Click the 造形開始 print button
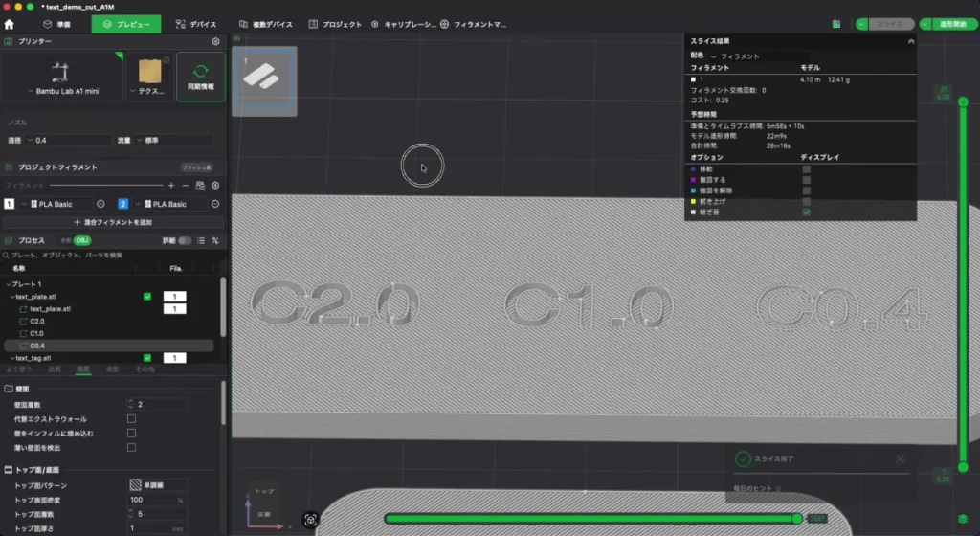This screenshot has height=536, width=980. point(953,24)
